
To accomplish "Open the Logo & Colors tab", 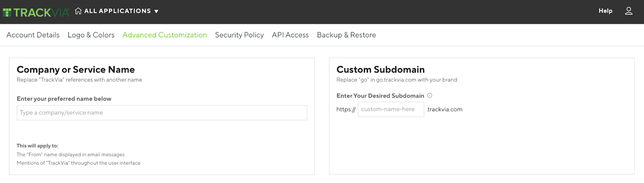I will [x=91, y=35].
